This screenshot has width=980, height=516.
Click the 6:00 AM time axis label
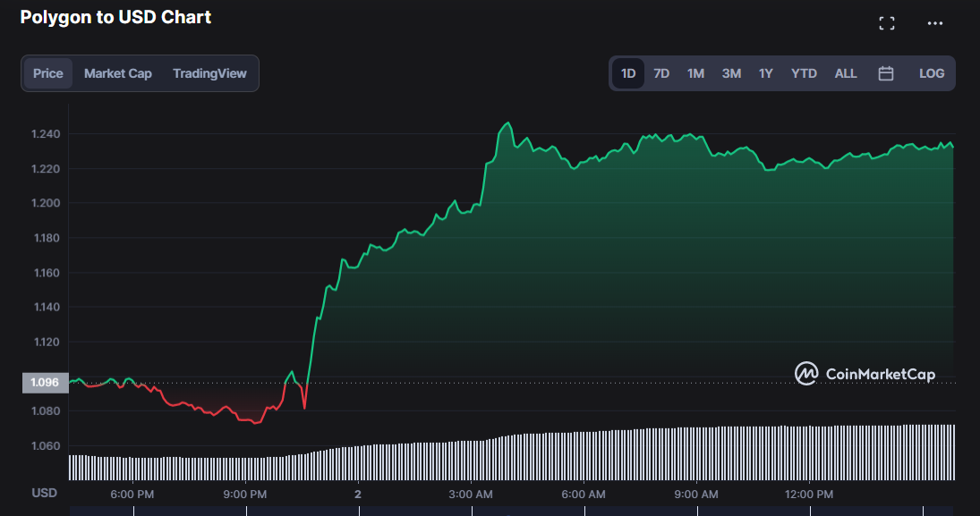(584, 495)
